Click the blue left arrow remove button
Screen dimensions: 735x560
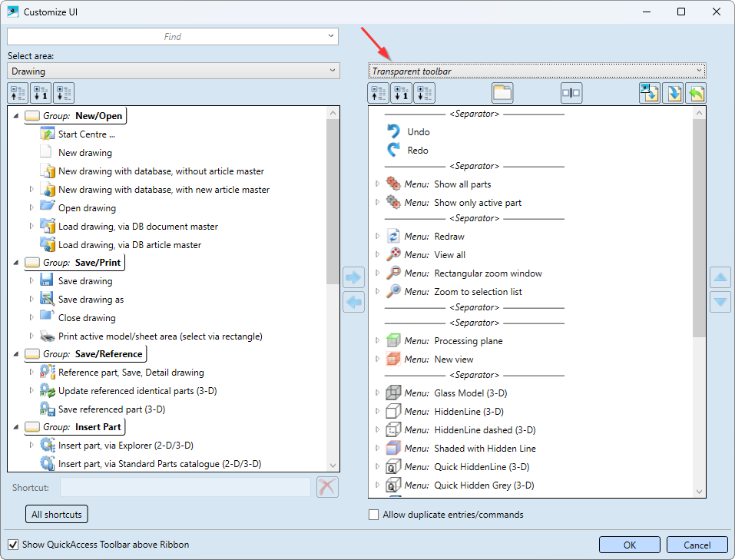(x=353, y=302)
